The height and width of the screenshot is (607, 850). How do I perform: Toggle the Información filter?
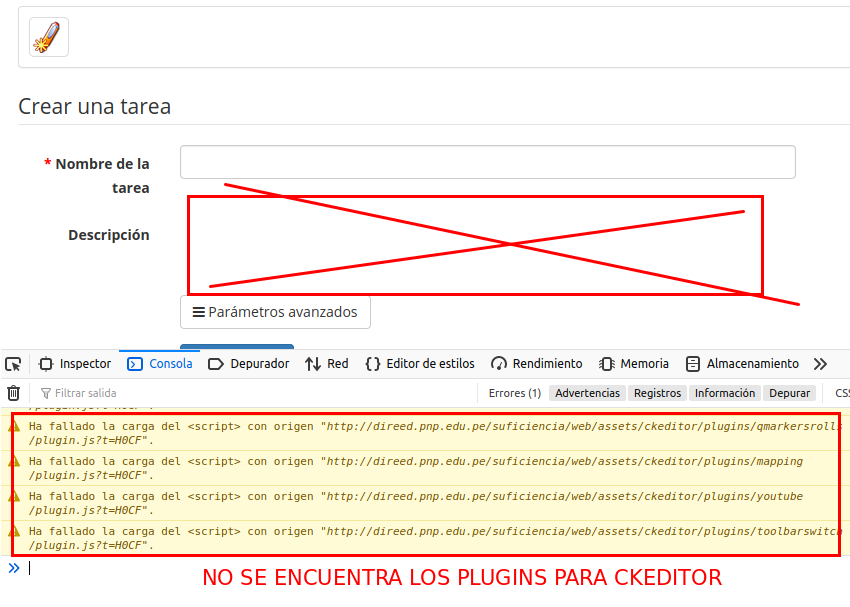(x=724, y=392)
